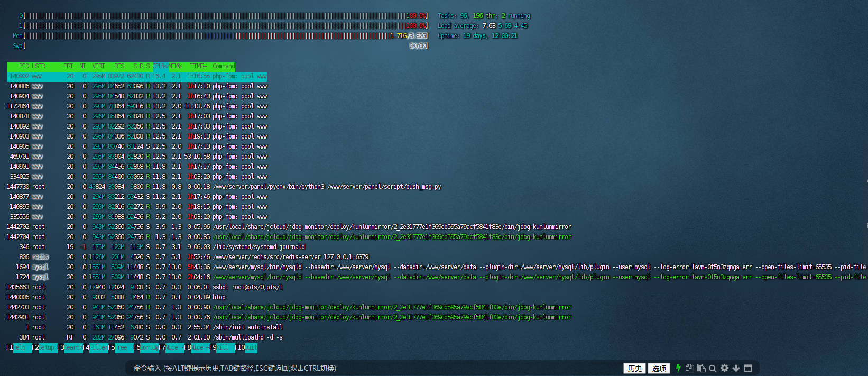Select sshd root@pts/0 process row
The image size is (868, 376).
click(x=145, y=287)
